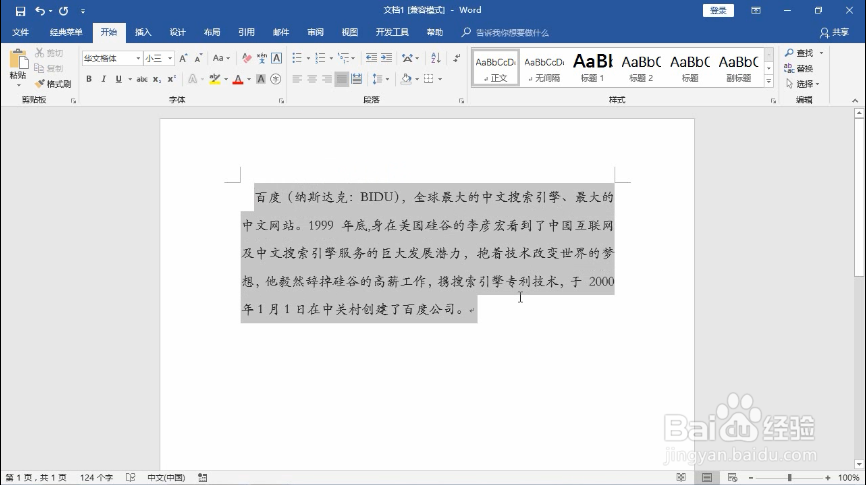Decrease the paragraph indent

coord(372,58)
